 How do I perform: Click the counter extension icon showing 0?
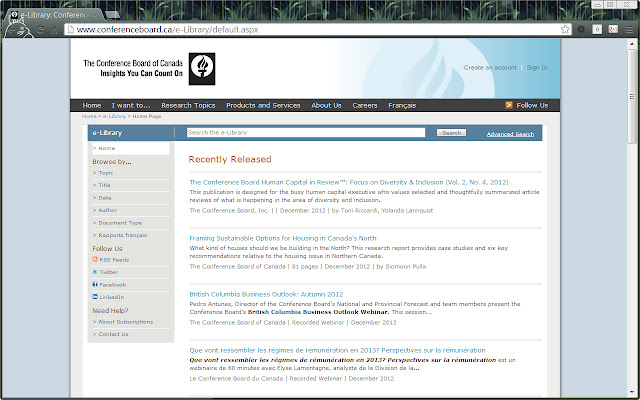point(597,29)
